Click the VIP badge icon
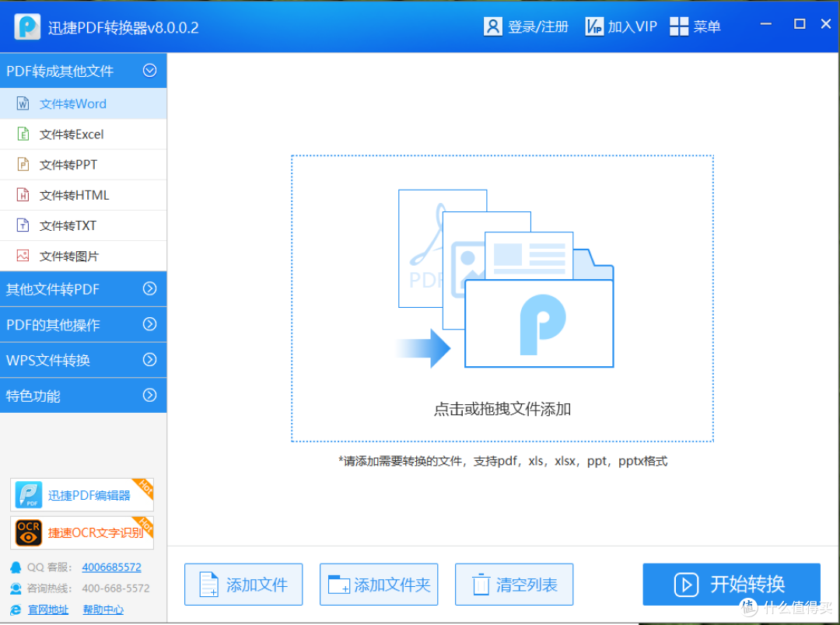This screenshot has width=840, height=625. 594,26
